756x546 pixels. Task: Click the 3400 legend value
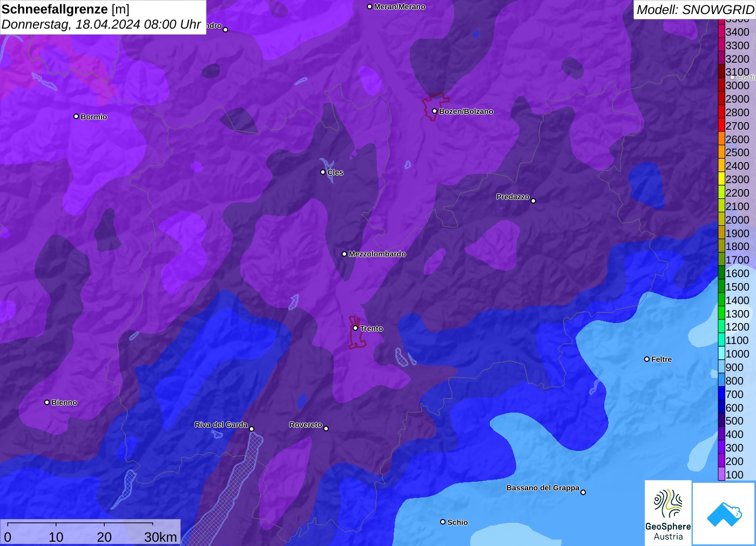[x=737, y=32]
